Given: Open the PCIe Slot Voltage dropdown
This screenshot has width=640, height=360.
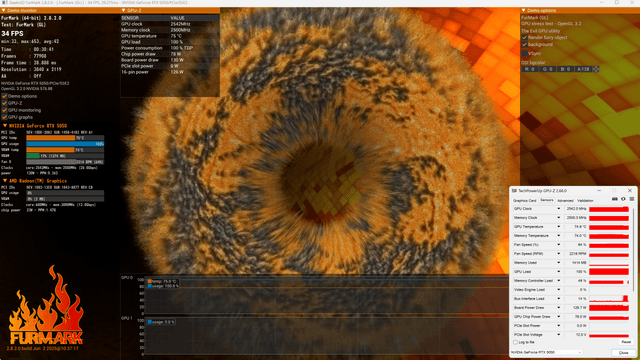Looking at the screenshot, I should [559, 334].
